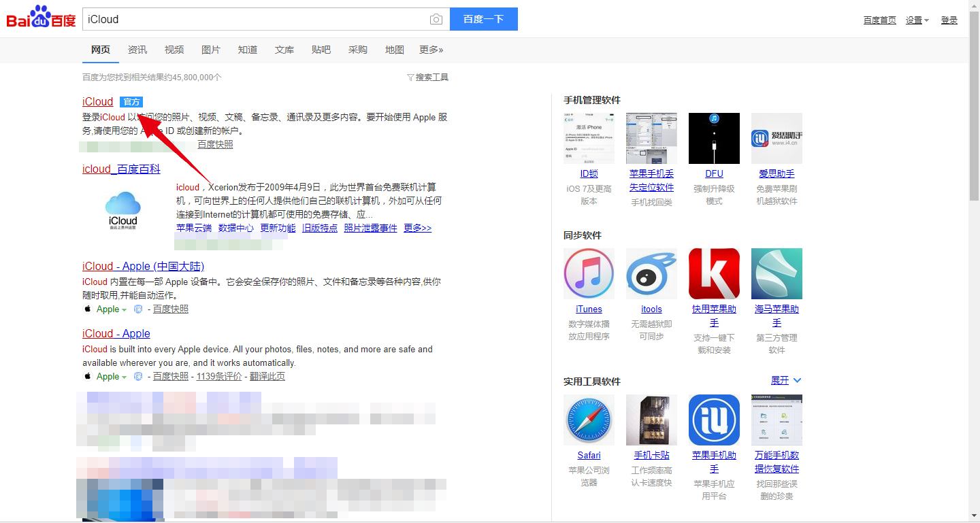
Task: Click the 翻译此页 link
Action: tap(267, 377)
